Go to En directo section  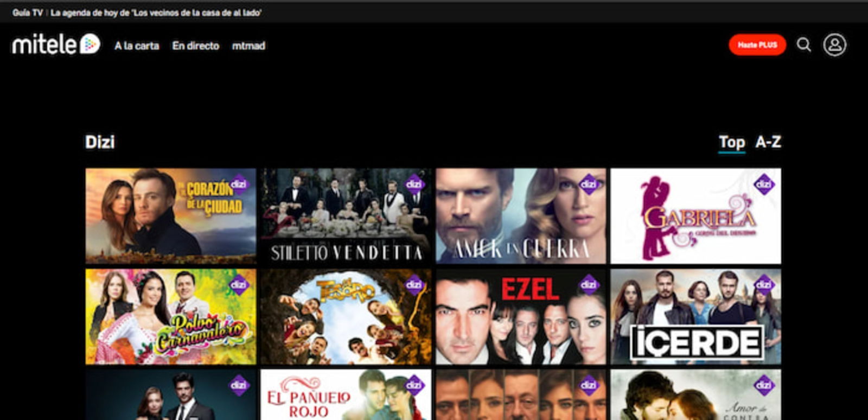(196, 46)
